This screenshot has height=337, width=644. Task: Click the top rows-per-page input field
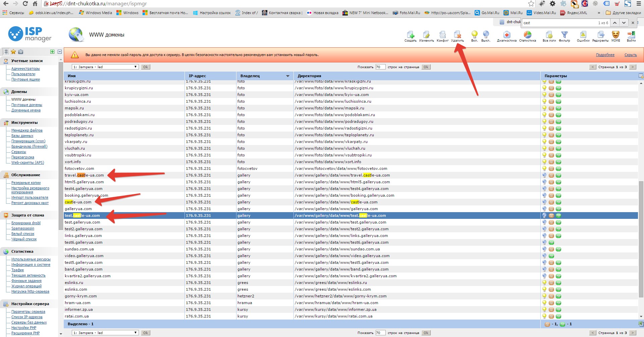[x=380, y=67]
